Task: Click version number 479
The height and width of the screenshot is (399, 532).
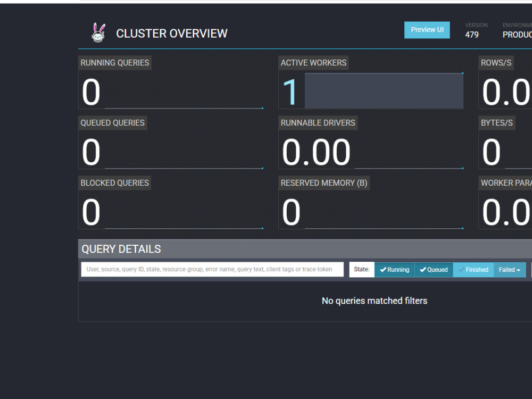Action: coord(471,35)
